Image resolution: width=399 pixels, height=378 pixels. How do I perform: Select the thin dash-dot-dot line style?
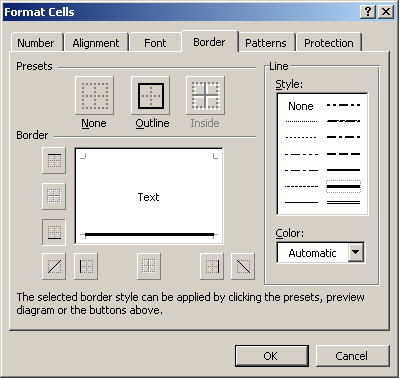301,154
